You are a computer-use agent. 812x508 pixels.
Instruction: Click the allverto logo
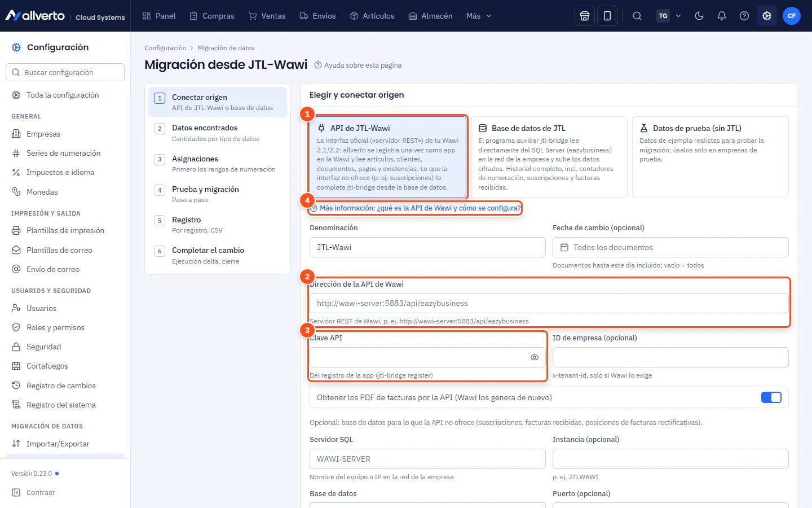pyautogui.click(x=35, y=16)
